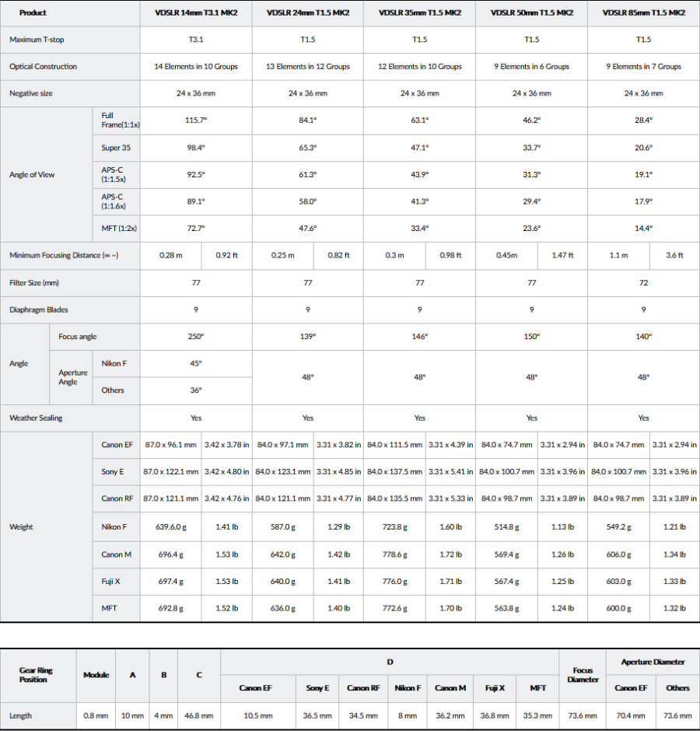Screen dimensions: 700x731
Task: Click the Optical Construction row label
Action: click(44, 67)
